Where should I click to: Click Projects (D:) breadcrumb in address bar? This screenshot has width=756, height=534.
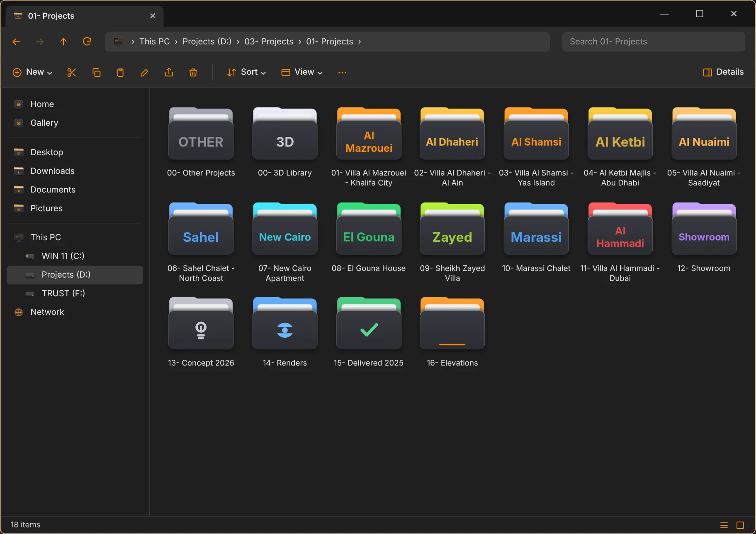[207, 41]
